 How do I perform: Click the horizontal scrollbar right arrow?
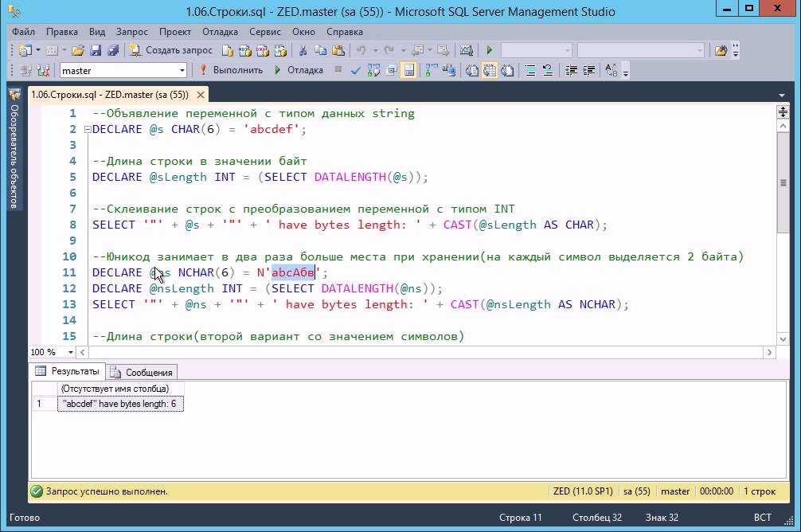point(769,352)
